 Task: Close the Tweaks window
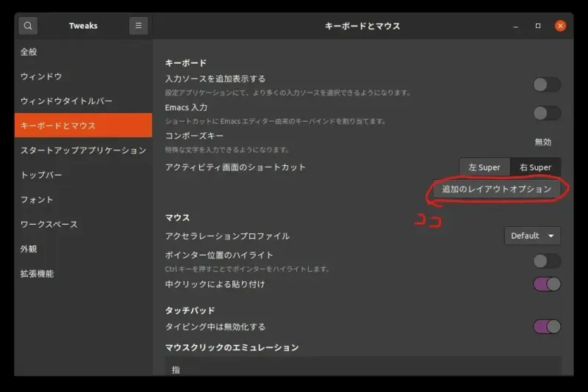tap(560, 26)
